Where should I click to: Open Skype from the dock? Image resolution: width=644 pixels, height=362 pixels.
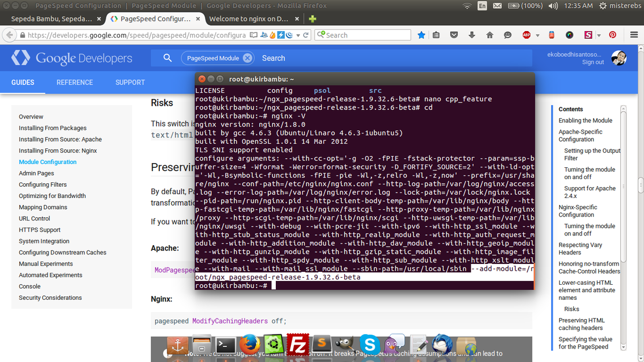coord(369,344)
